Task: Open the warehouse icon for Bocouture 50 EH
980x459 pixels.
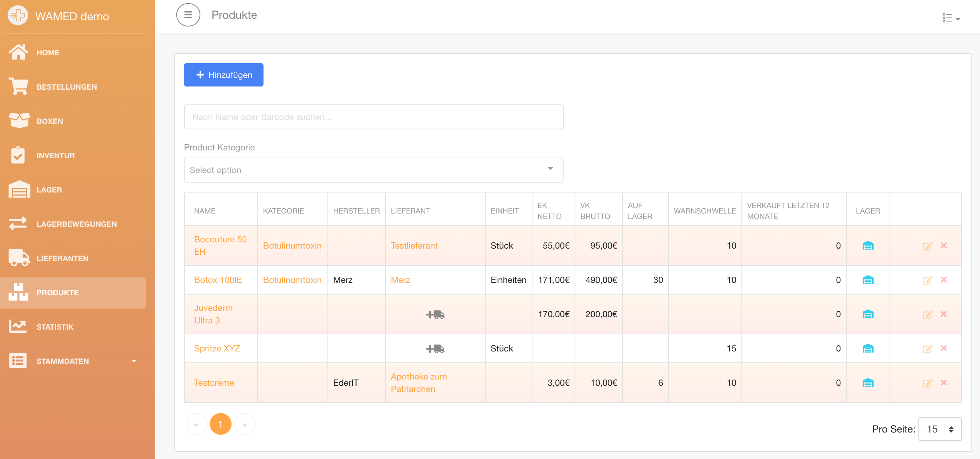Action: 868,246
